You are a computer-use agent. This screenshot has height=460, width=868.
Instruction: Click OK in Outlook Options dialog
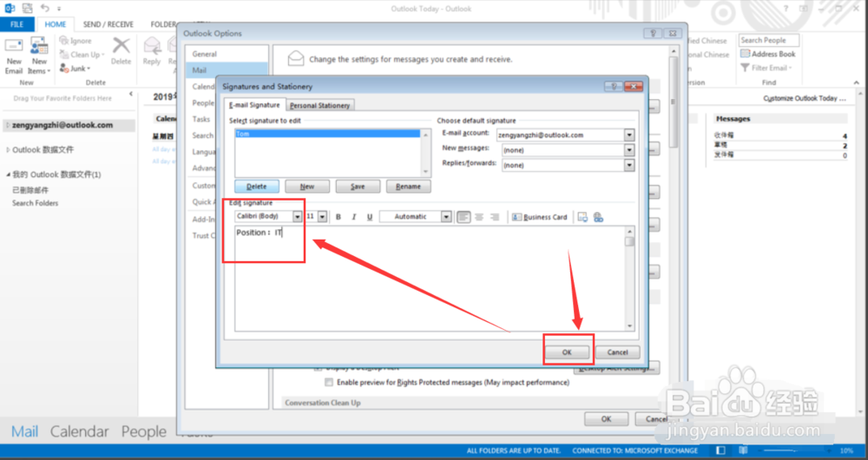(x=606, y=419)
